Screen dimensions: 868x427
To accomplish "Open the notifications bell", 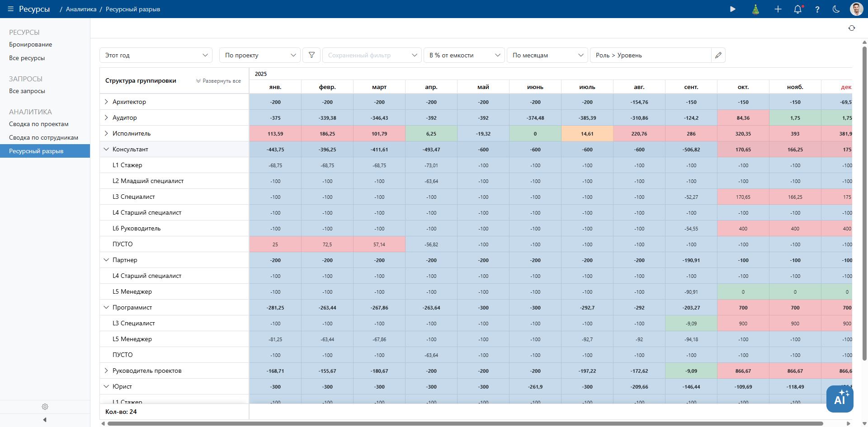I will pyautogui.click(x=798, y=9).
